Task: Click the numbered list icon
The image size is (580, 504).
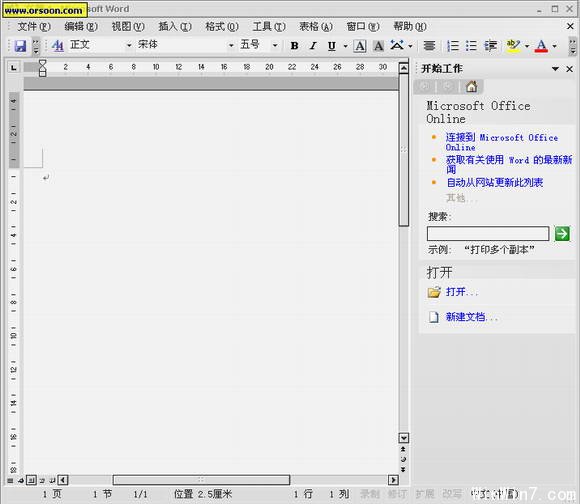Action: [453, 46]
